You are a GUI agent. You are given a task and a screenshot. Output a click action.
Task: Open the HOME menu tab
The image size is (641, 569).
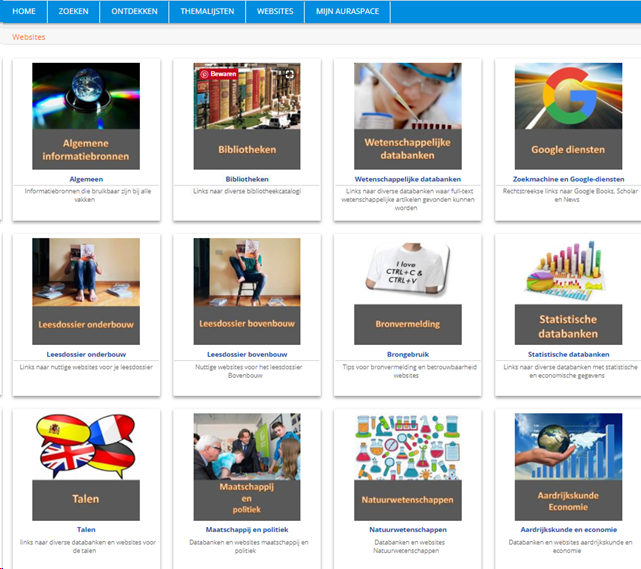click(x=25, y=12)
